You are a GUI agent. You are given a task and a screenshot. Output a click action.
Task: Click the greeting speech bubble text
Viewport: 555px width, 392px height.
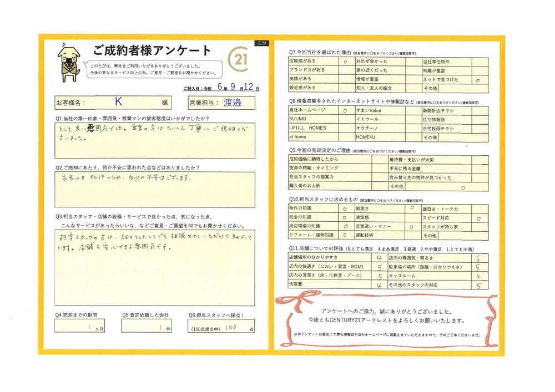(x=153, y=69)
